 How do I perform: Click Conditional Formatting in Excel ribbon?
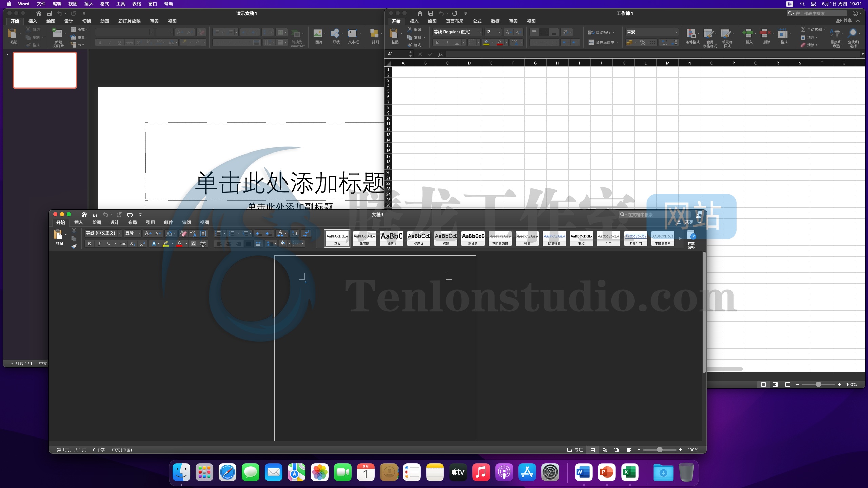pyautogui.click(x=692, y=36)
